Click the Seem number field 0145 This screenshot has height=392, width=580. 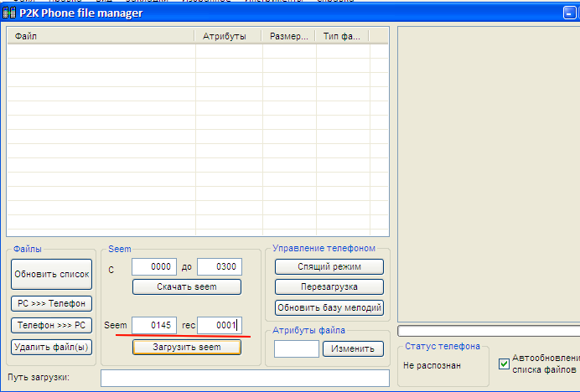point(154,326)
